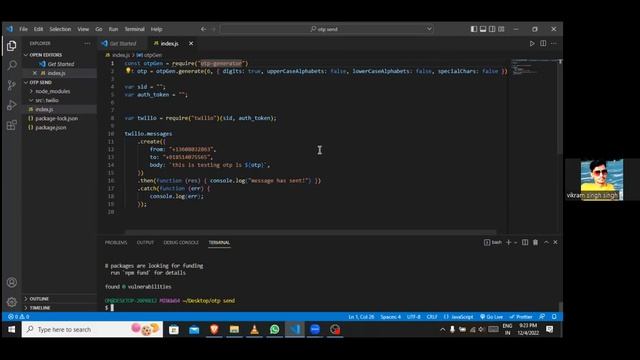Open Brave browser from the taskbar
The width and height of the screenshot is (640, 360).
(214, 329)
